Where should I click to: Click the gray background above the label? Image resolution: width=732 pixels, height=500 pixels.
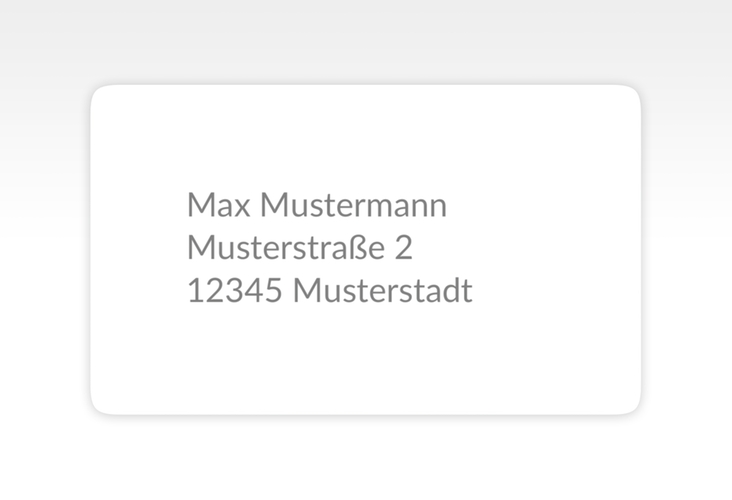click(366, 40)
